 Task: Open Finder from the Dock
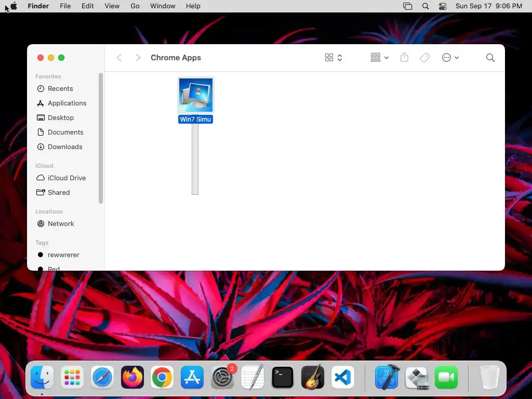pos(42,377)
